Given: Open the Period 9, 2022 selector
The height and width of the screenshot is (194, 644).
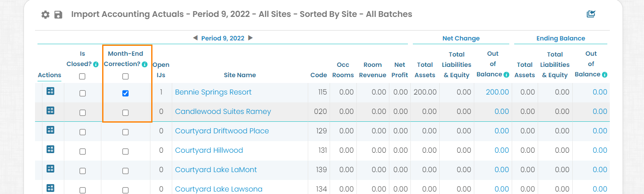Looking at the screenshot, I should click(222, 38).
